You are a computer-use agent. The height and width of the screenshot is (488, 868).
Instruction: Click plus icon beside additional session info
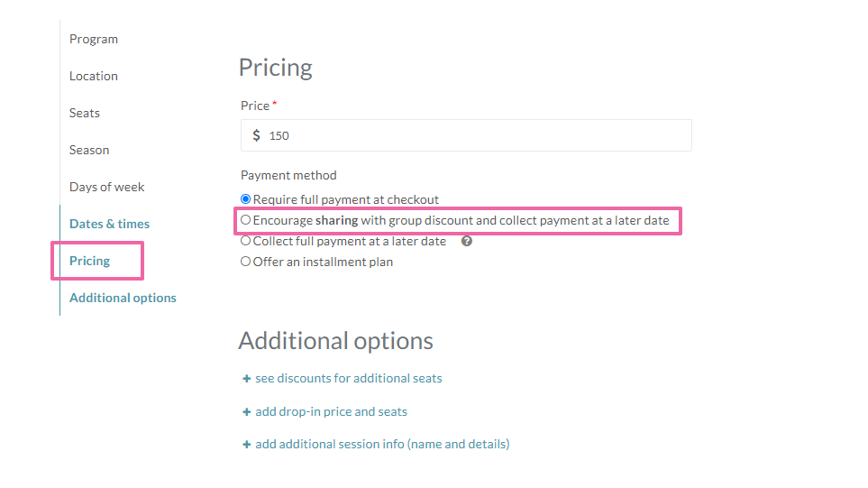246,445
